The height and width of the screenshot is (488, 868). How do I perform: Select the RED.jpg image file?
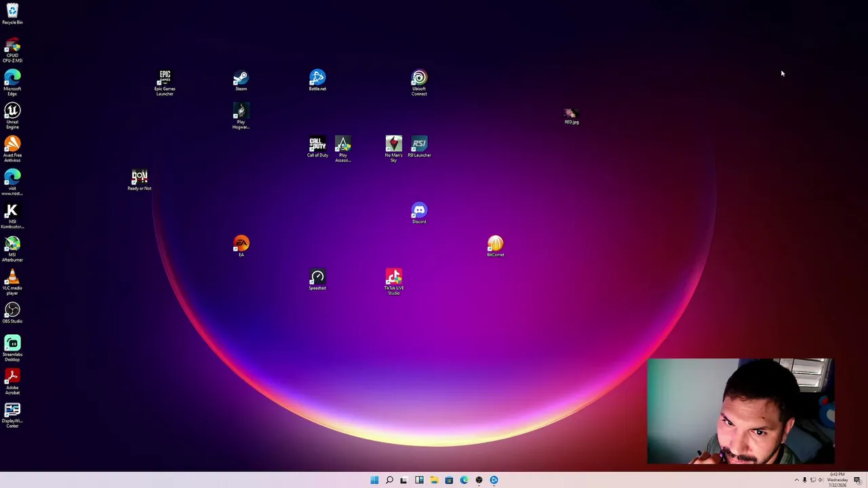tap(572, 116)
